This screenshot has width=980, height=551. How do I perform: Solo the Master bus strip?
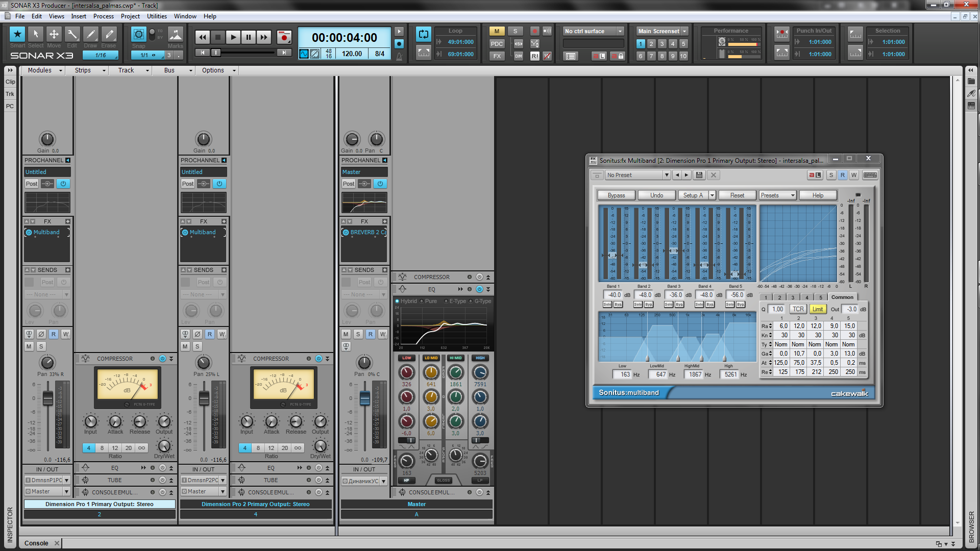coord(358,334)
